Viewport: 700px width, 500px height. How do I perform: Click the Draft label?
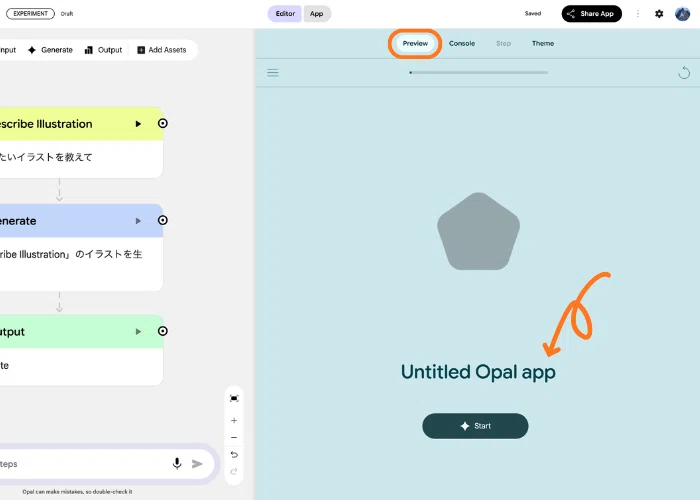tap(67, 14)
